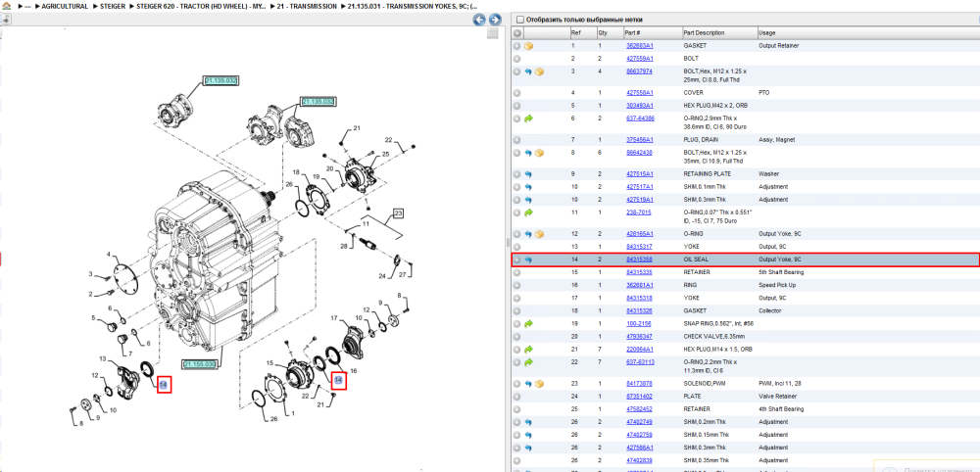Sort by the Usage column header

click(867, 32)
